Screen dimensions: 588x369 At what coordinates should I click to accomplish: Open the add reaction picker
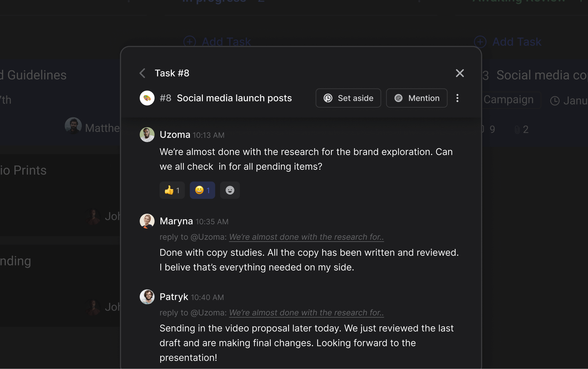pyautogui.click(x=230, y=190)
